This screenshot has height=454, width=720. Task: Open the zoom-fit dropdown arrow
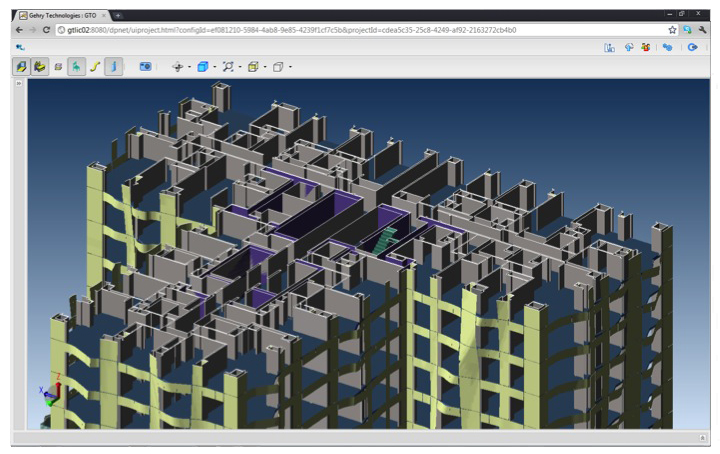pyautogui.click(x=240, y=67)
